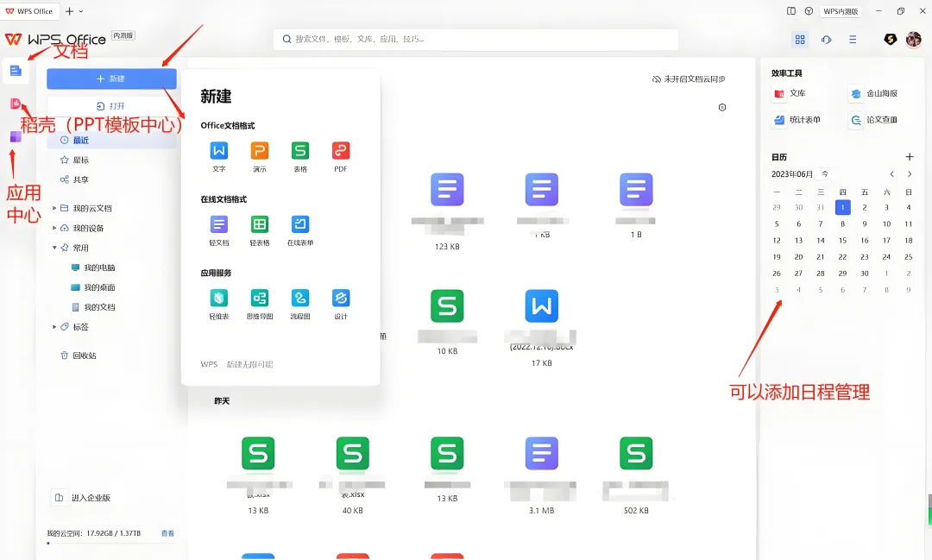The height and width of the screenshot is (560, 932).
Task: Open the 轻维表 app service
Action: [218, 305]
